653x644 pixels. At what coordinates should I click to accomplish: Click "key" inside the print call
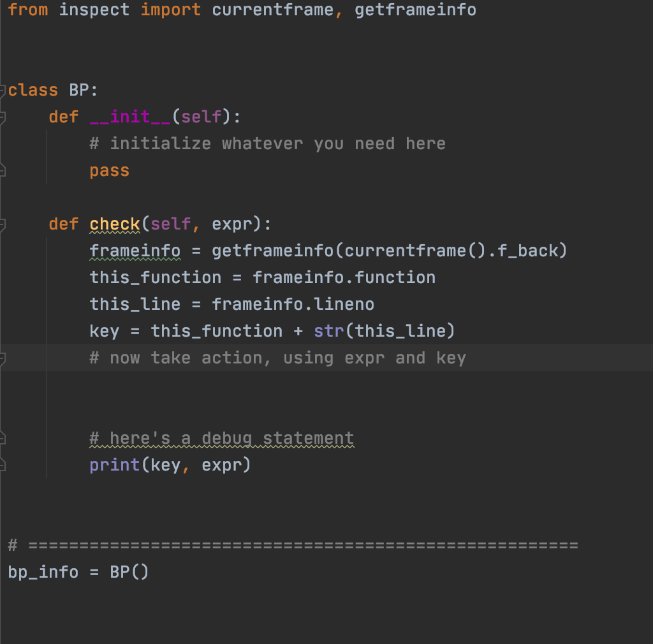[166, 465]
